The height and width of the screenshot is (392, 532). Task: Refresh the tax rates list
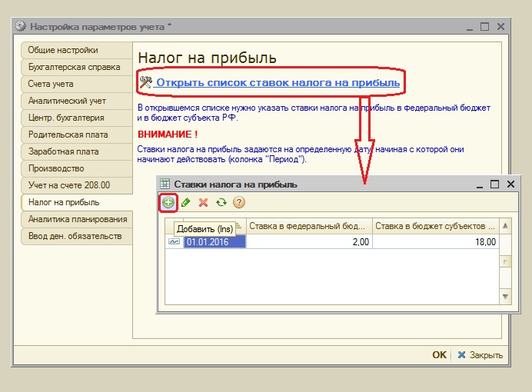pos(221,203)
